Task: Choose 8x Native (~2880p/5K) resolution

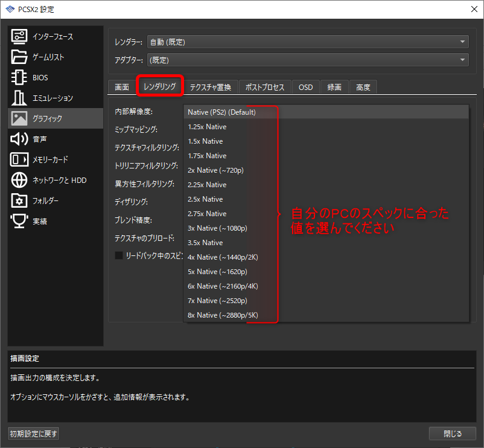Action: (x=326, y=315)
